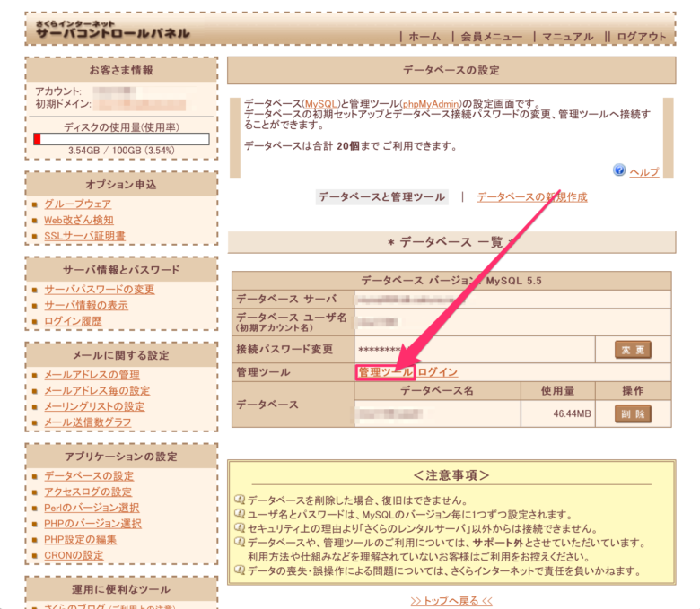Screen dimensions: 700x609
Task: Follow the phpMyAdmin link in description
Action: [x=431, y=104]
